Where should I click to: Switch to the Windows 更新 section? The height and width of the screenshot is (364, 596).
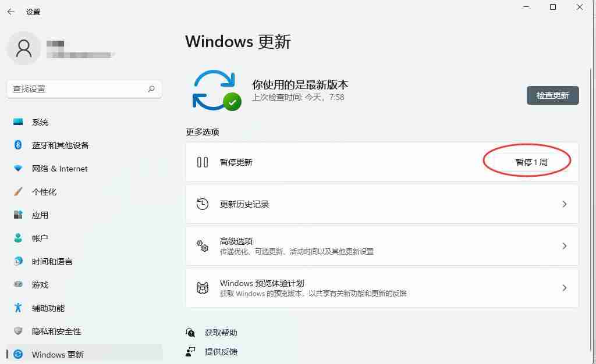click(x=57, y=354)
